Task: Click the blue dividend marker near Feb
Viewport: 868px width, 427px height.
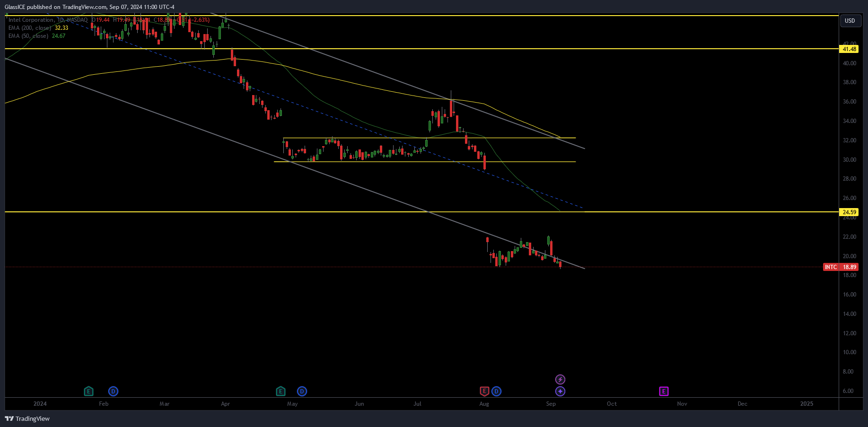Action: tap(113, 391)
